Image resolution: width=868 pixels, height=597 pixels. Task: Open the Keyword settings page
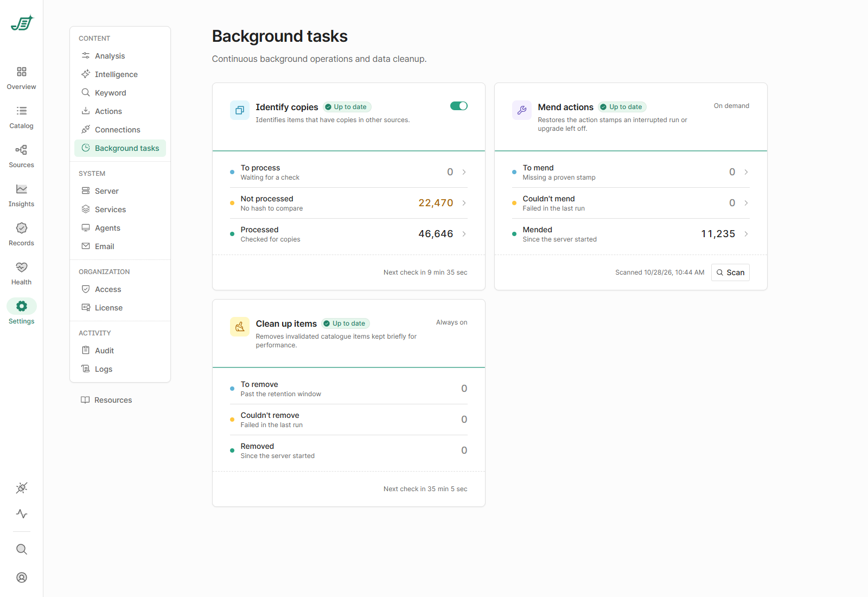[x=120, y=93]
